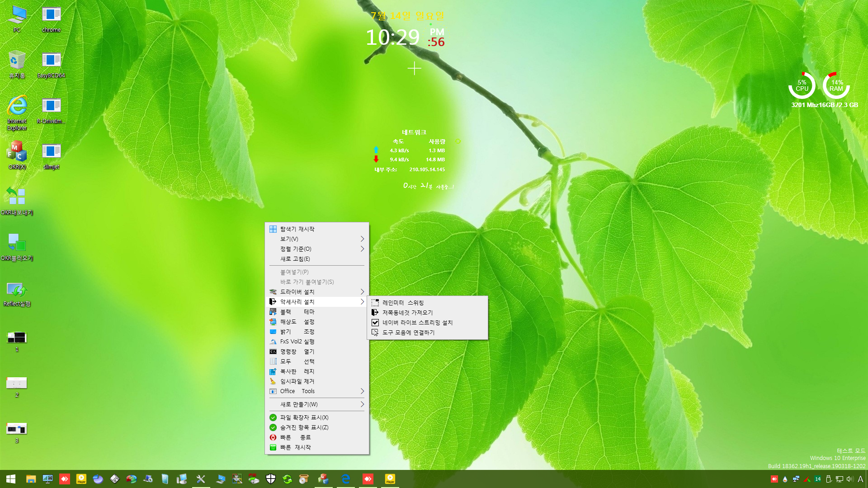Launch the Reflect실행 desktop icon
This screenshot has width=868, height=488.
(x=17, y=293)
